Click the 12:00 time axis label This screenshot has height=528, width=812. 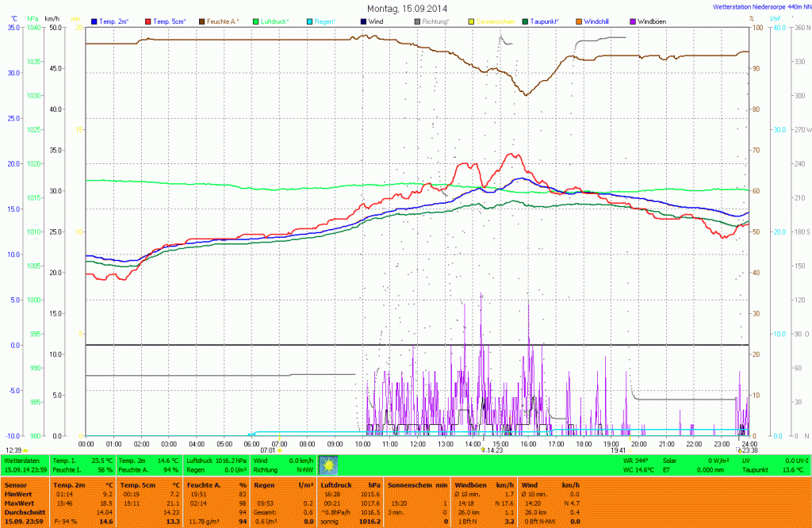(417, 444)
